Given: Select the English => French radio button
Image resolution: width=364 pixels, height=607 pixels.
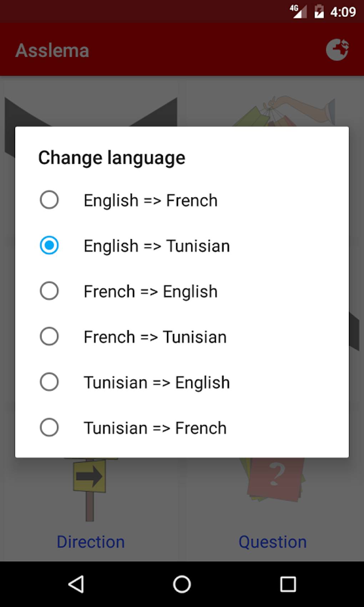Looking at the screenshot, I should [49, 200].
